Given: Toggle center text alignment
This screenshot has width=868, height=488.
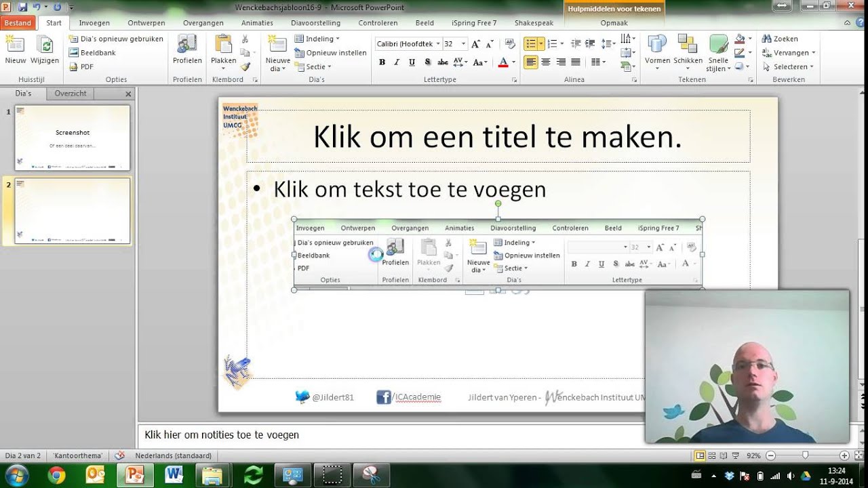Looking at the screenshot, I should point(546,62).
